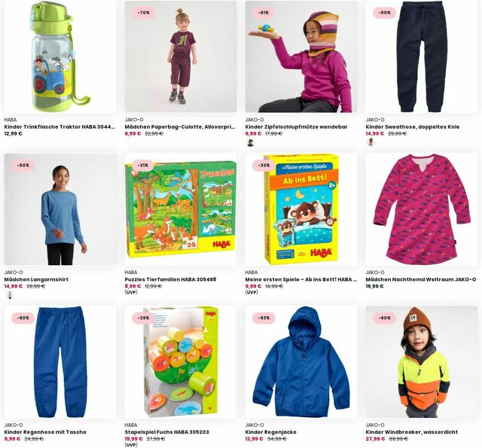
Task: Click the -70% discount badge on Paperbag-Culotte
Action: tap(144, 13)
